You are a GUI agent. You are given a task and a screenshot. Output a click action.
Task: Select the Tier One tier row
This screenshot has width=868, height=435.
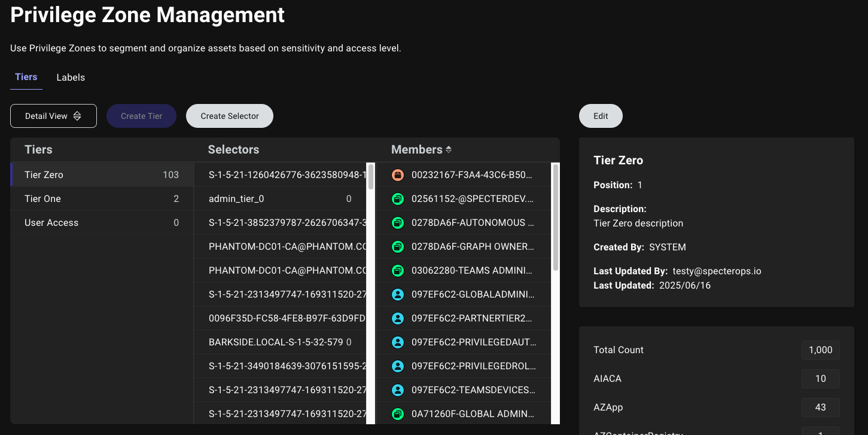coord(102,198)
